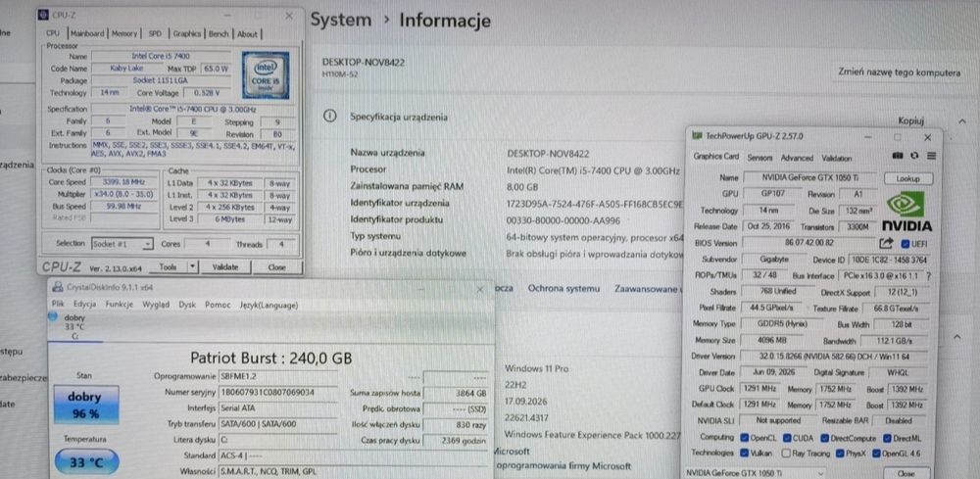Open CPU-Z Socket #1 selection dropdown
Viewport: 980px width, 479px height.
click(x=122, y=244)
